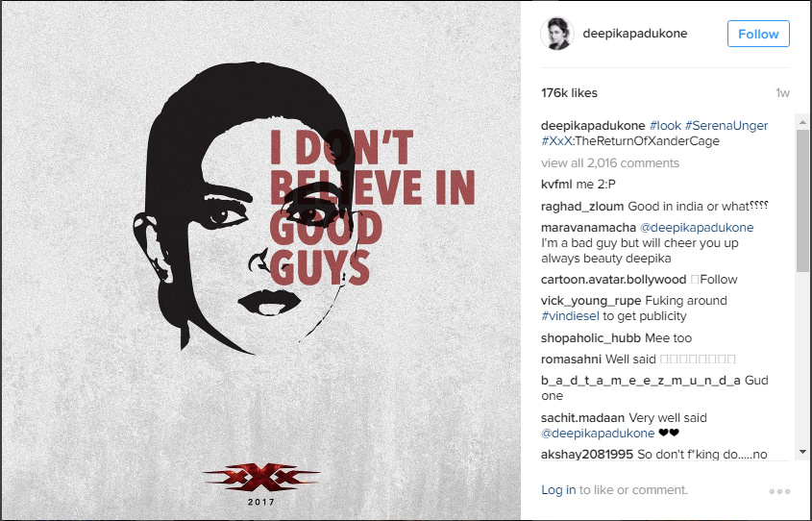Click the scrollbar up arrow in comments

802,123
